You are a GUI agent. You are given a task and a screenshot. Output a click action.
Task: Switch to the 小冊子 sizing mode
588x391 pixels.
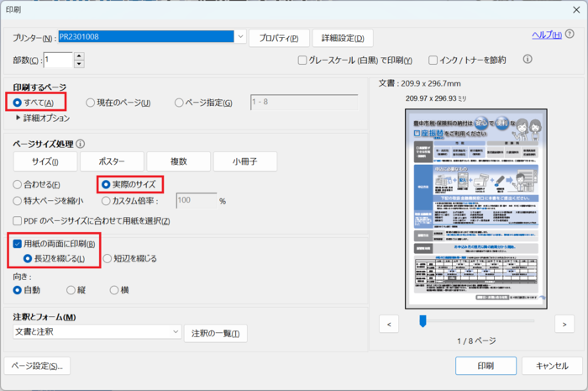click(245, 161)
